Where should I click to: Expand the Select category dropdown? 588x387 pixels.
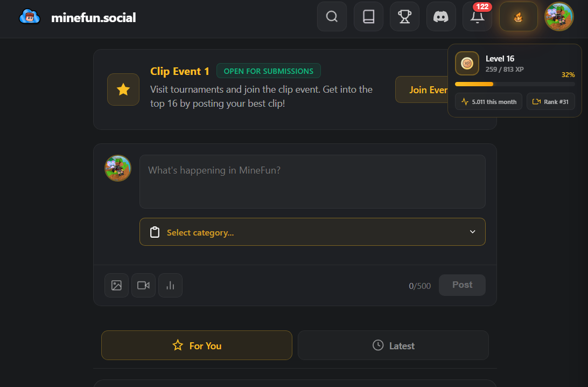click(x=312, y=232)
